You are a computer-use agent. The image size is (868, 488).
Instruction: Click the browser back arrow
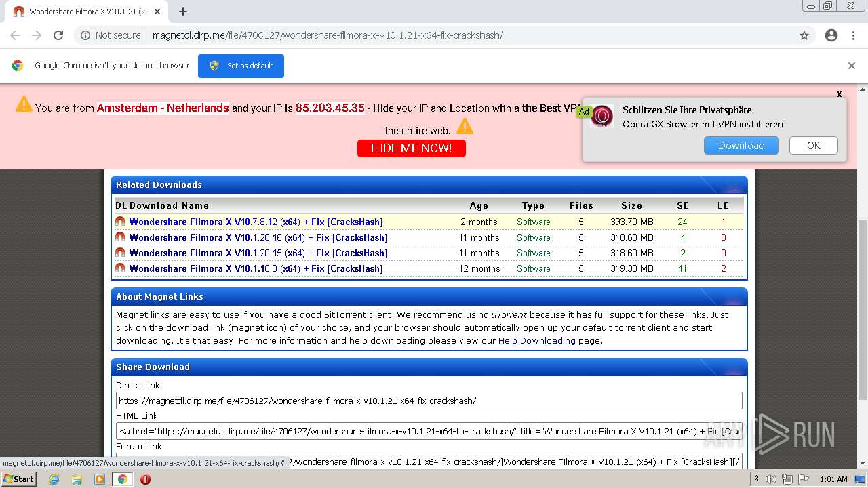[15, 35]
